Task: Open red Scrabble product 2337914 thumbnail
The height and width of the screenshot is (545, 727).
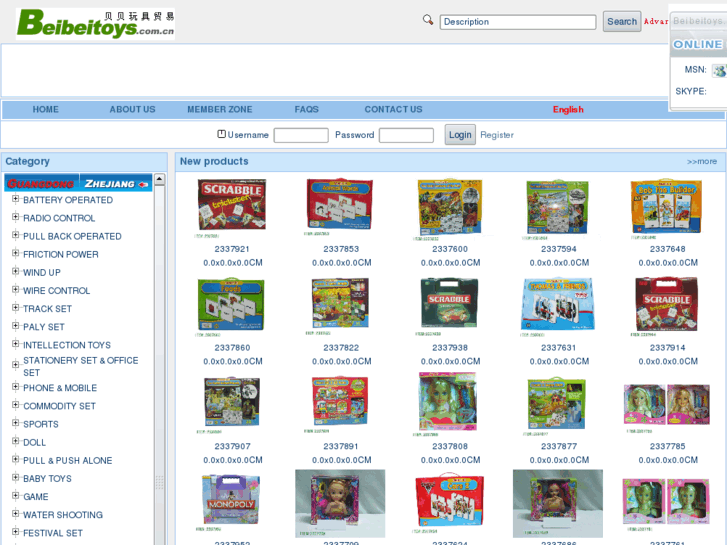Action: [x=666, y=304]
